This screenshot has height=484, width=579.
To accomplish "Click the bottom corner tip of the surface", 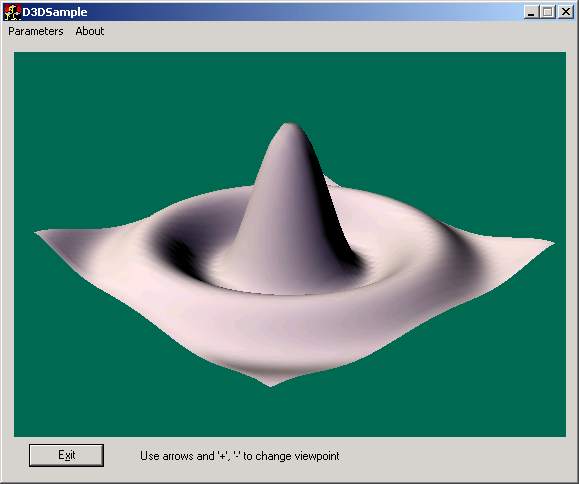I will coord(271,384).
